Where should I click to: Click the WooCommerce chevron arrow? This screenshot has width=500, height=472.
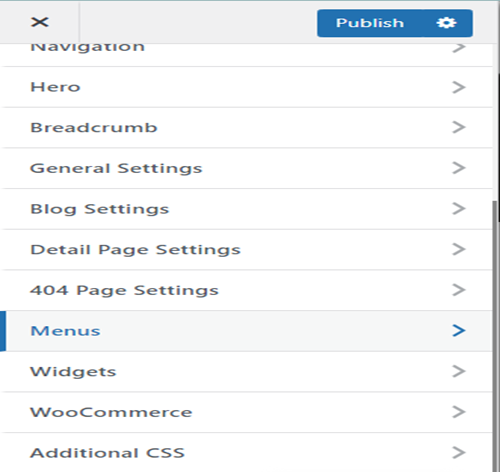[x=459, y=412]
